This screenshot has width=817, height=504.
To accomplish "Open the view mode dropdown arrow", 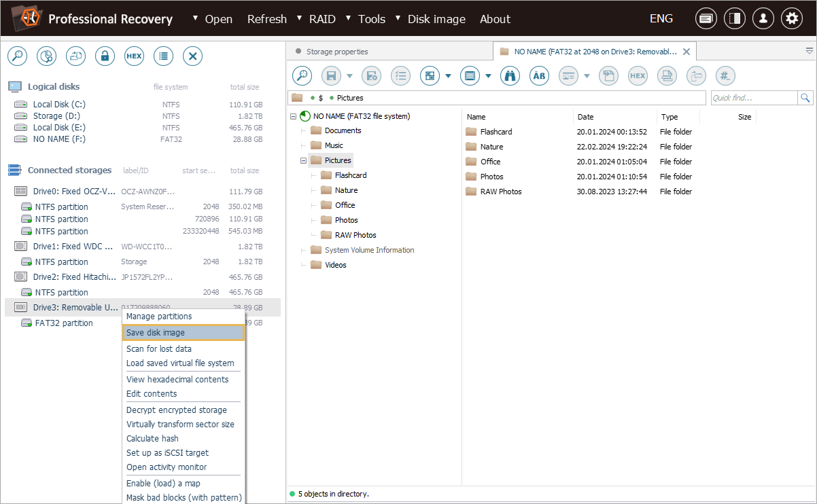I will tap(488, 76).
